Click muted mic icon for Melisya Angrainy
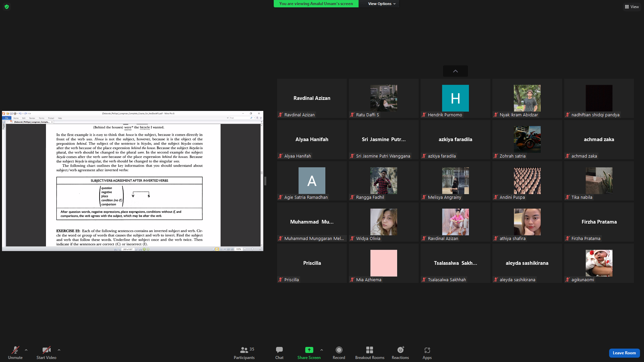The image size is (644, 362). click(424, 197)
